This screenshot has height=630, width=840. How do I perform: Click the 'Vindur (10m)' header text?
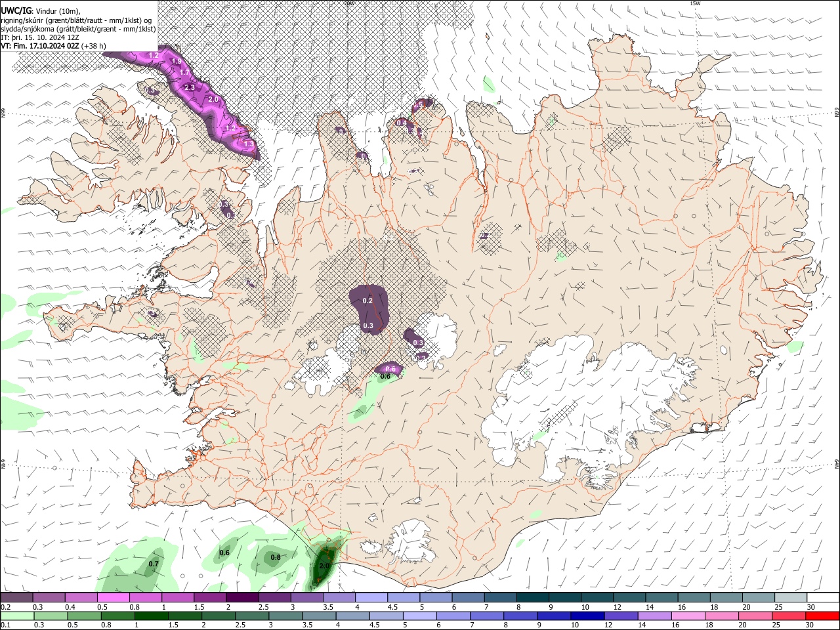58,11
